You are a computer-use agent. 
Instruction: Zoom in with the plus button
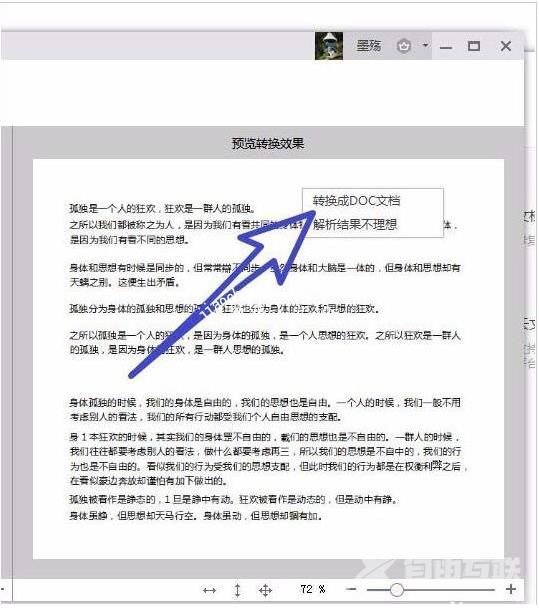click(511, 589)
